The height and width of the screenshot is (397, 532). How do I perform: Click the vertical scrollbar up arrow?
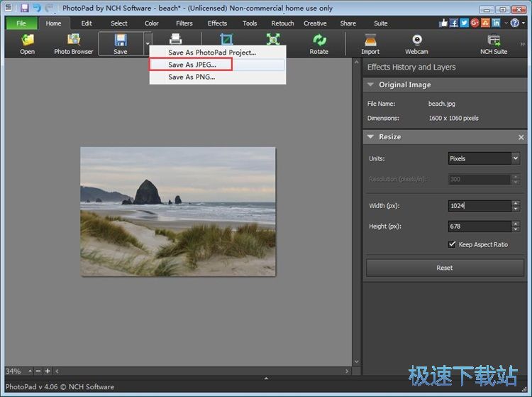tap(356, 62)
